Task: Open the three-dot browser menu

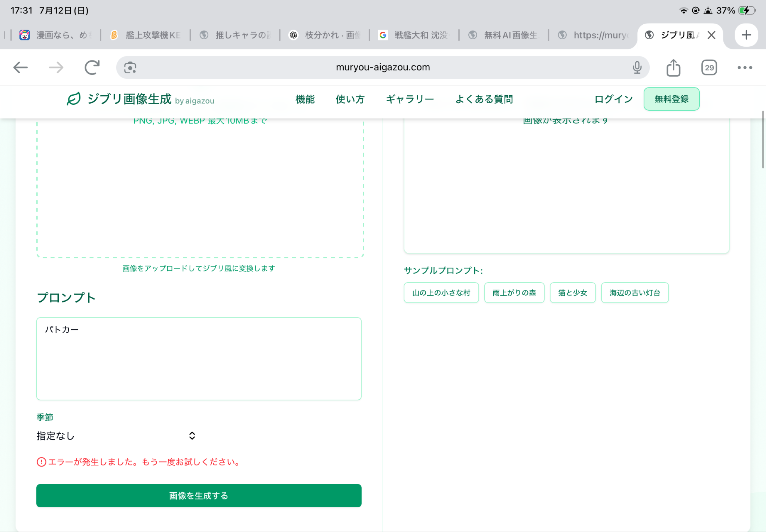Action: tap(745, 68)
